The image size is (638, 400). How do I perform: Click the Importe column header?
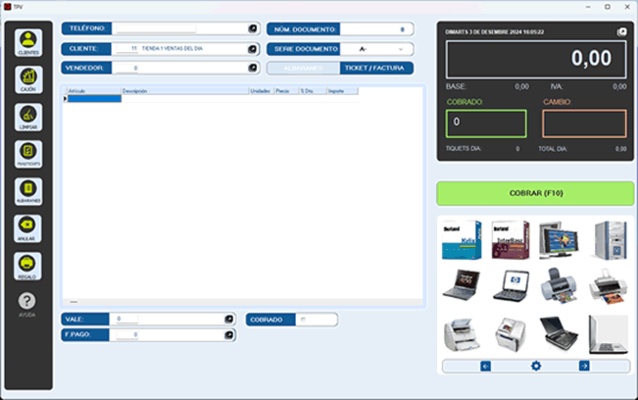(342, 91)
